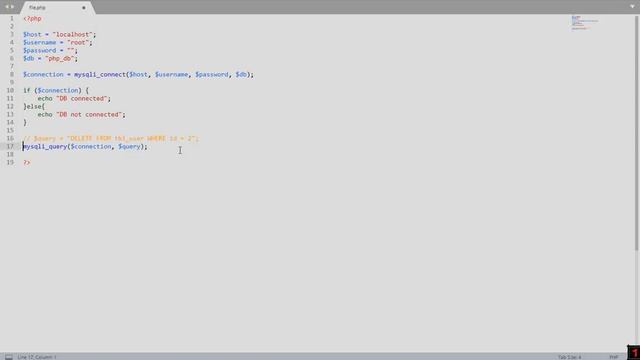Click line number 1 in gutter
The height and width of the screenshot is (360, 640).
(x=12, y=18)
